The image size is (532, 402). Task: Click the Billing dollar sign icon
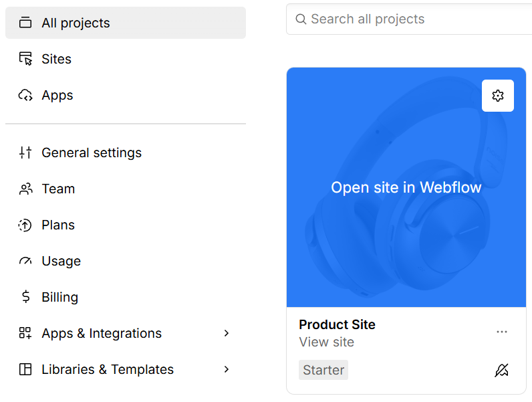pos(26,297)
